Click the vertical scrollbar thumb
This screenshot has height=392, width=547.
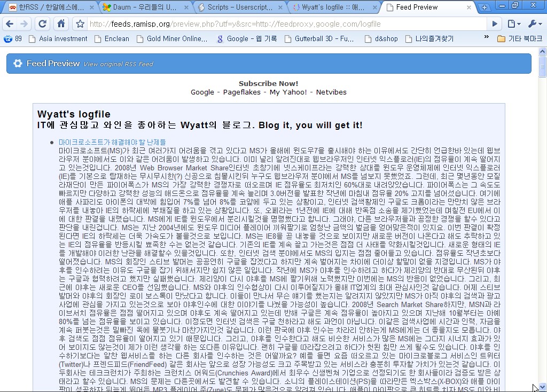pos(542,66)
